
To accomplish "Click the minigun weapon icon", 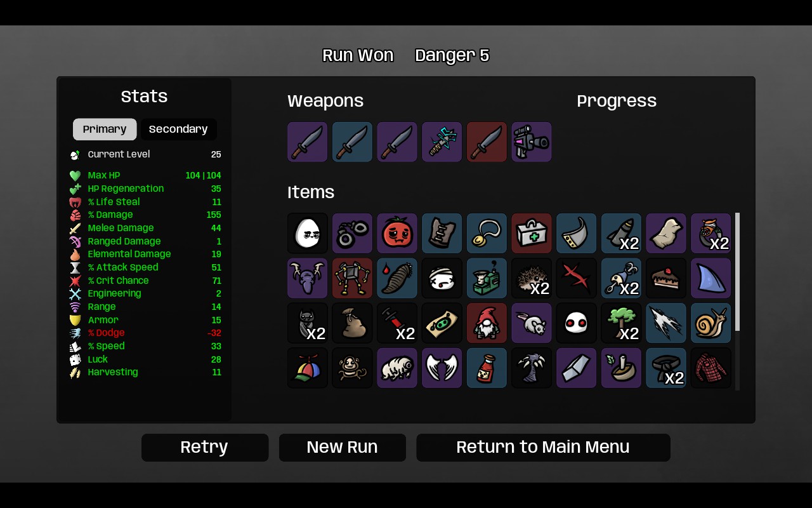I will (532, 142).
